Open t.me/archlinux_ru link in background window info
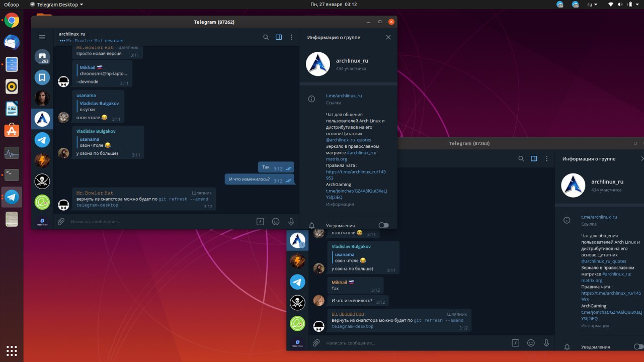 (x=599, y=217)
